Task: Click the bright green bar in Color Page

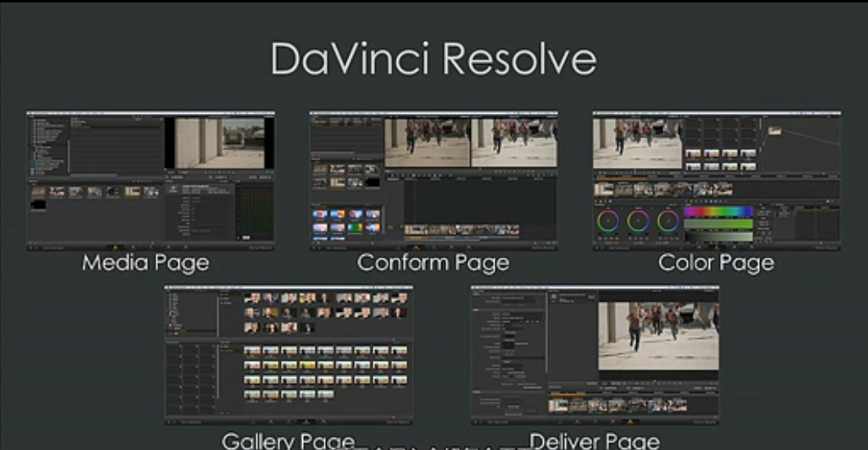Action: [x=718, y=224]
